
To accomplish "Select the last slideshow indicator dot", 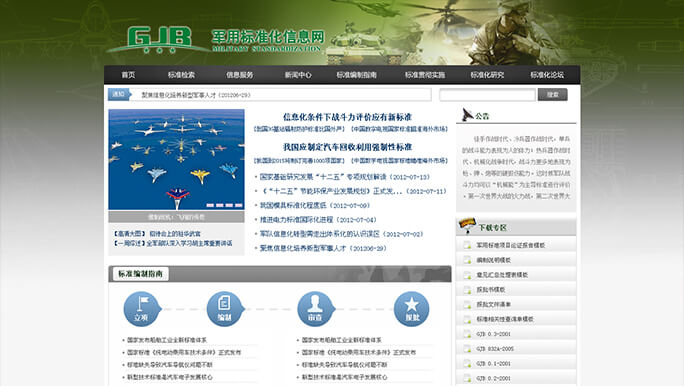I will [x=239, y=205].
